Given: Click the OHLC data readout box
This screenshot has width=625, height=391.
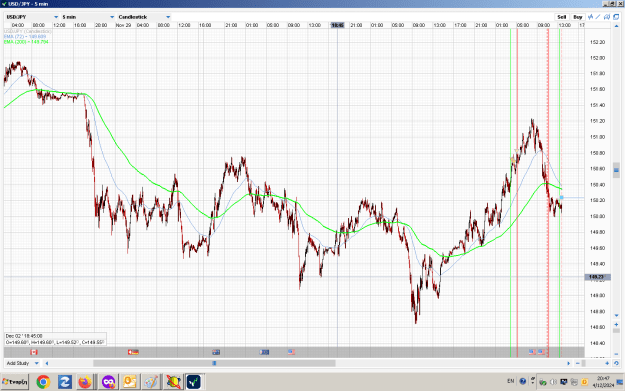Looking at the screenshot, I should (55, 339).
